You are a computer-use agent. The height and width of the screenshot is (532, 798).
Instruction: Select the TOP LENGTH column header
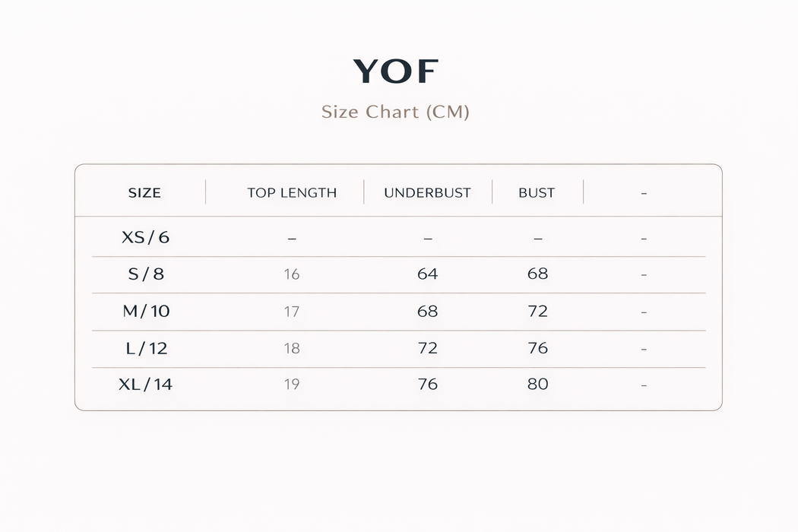click(292, 193)
